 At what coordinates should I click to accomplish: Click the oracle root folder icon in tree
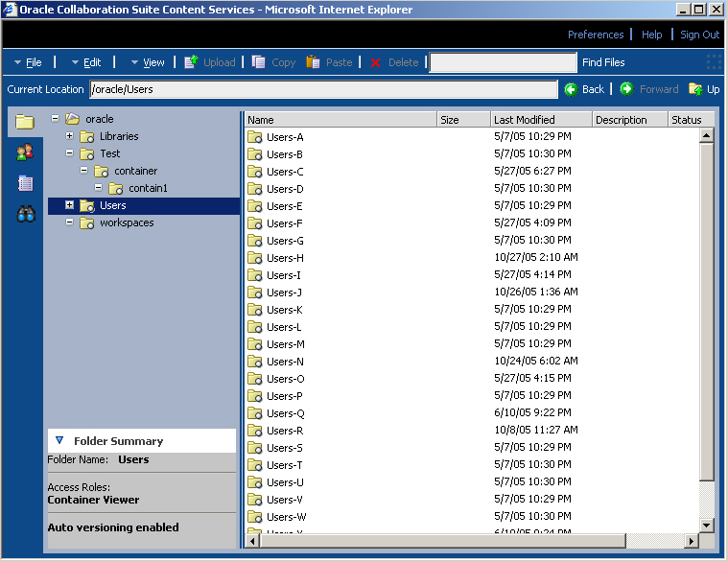point(73,119)
